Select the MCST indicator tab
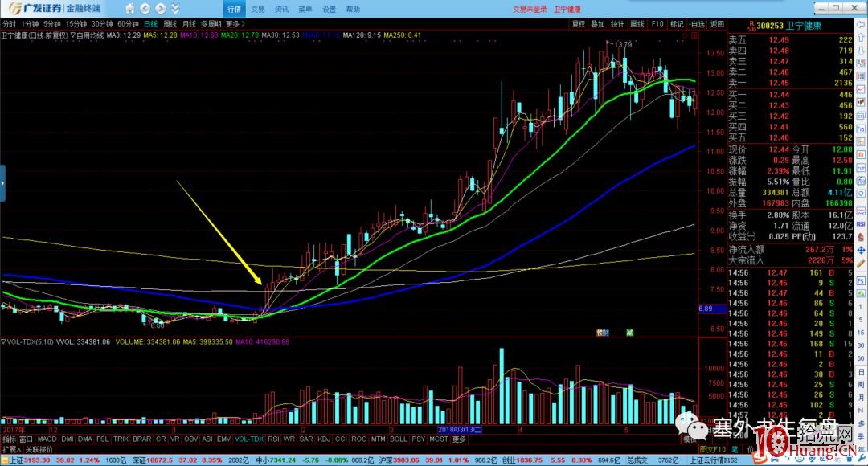 (439, 439)
